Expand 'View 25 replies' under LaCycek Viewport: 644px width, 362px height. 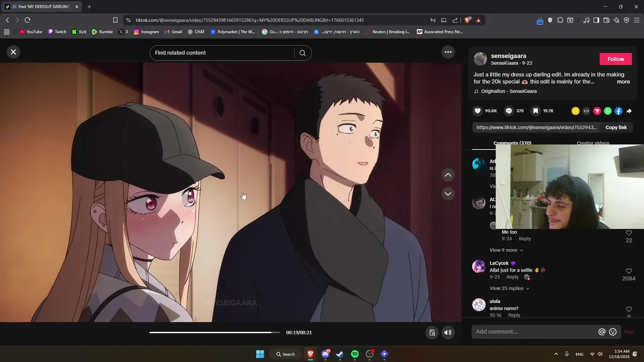click(x=509, y=288)
